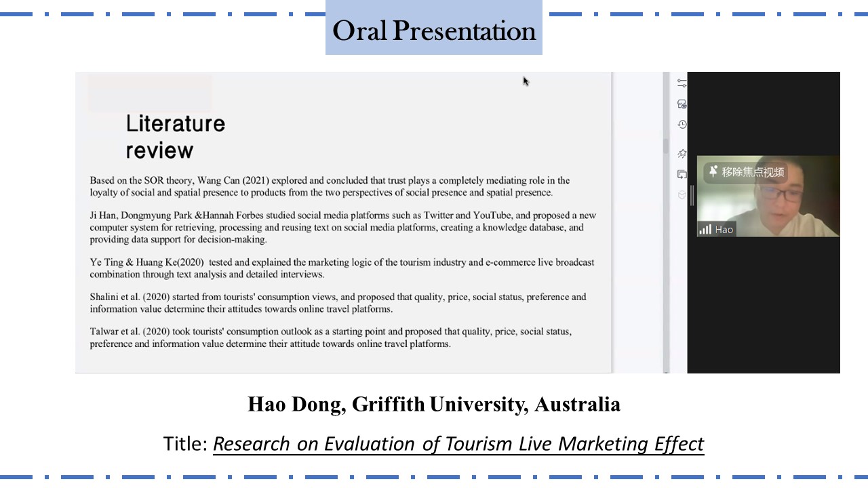868x488 pixels.
Task: Click the Hao name label on the video
Action: 724,229
